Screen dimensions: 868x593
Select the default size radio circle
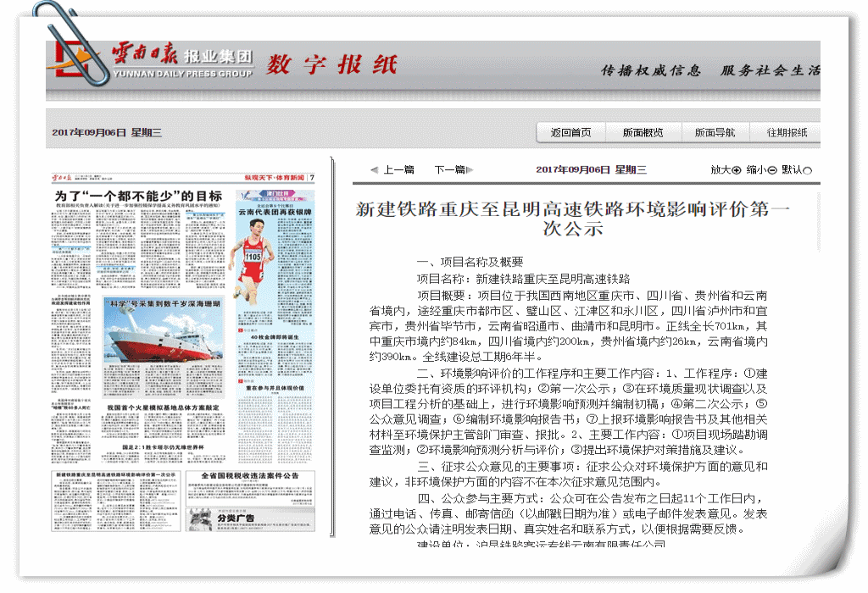click(x=807, y=170)
